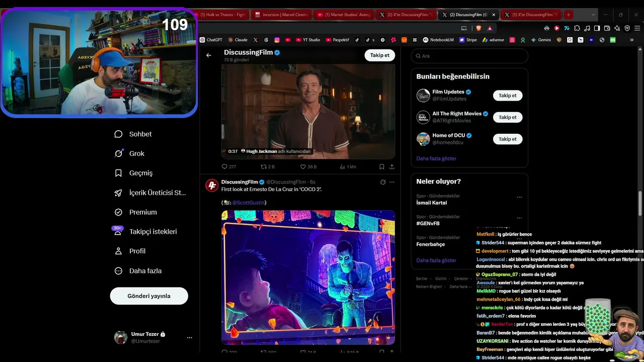View analytics of the Hugh Jackman post

[x=348, y=166]
